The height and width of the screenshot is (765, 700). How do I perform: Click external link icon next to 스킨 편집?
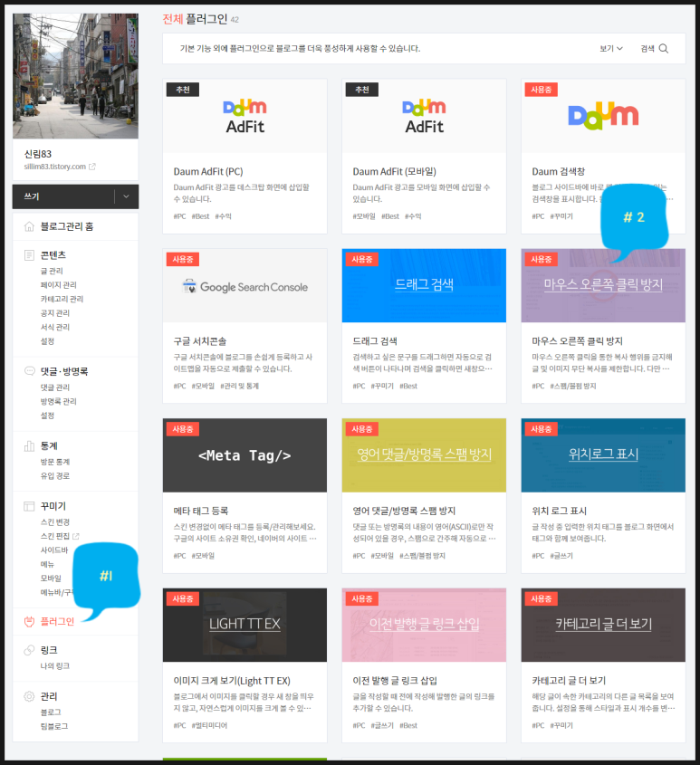(x=76, y=536)
